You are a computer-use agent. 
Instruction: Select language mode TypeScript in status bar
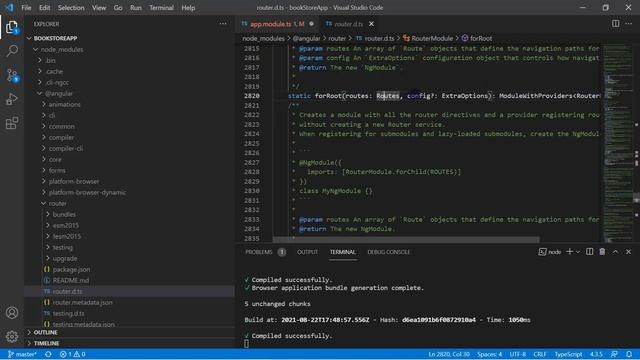(x=568, y=354)
